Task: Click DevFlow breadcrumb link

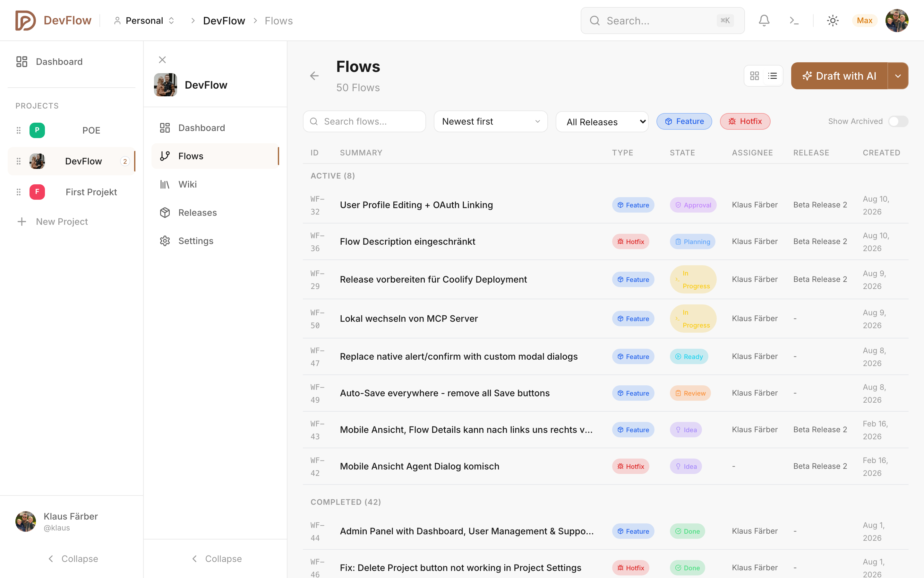Action: (224, 21)
